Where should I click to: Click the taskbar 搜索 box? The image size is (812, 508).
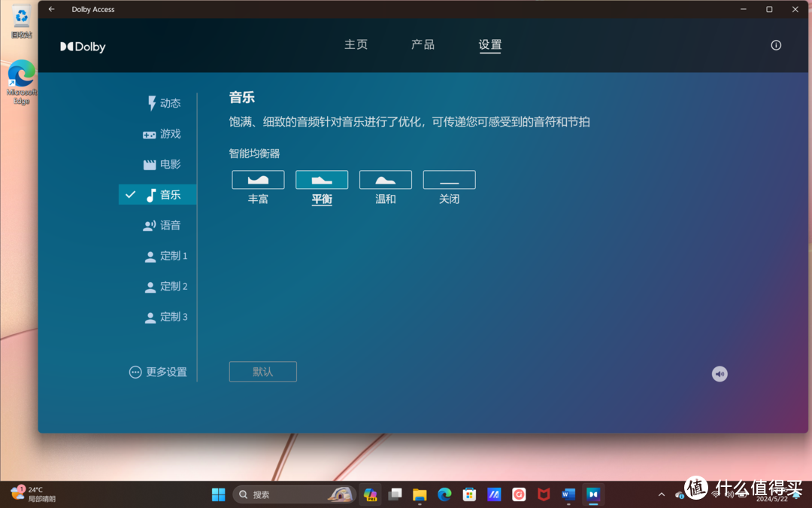pyautogui.click(x=294, y=494)
